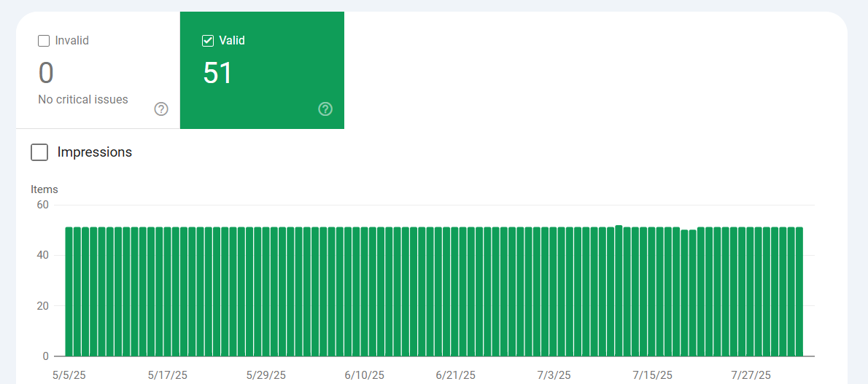Screen dimensions: 868x384
Task: Click the valid count number 51
Action: [217, 73]
